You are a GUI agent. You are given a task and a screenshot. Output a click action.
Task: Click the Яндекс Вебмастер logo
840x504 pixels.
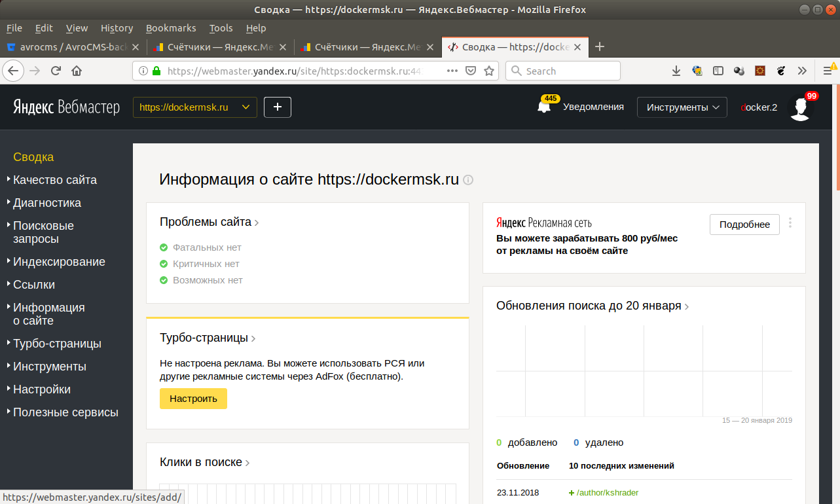click(x=67, y=107)
